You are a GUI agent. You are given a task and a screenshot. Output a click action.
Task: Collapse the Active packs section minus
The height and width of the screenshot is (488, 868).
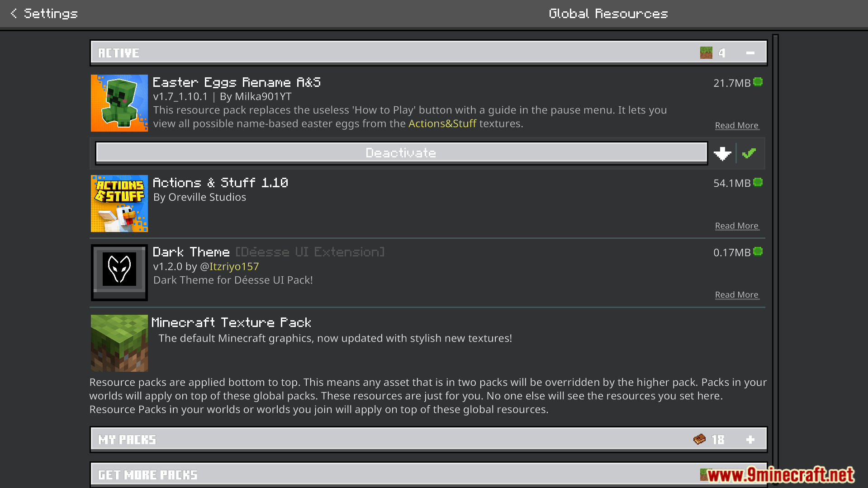(x=750, y=53)
